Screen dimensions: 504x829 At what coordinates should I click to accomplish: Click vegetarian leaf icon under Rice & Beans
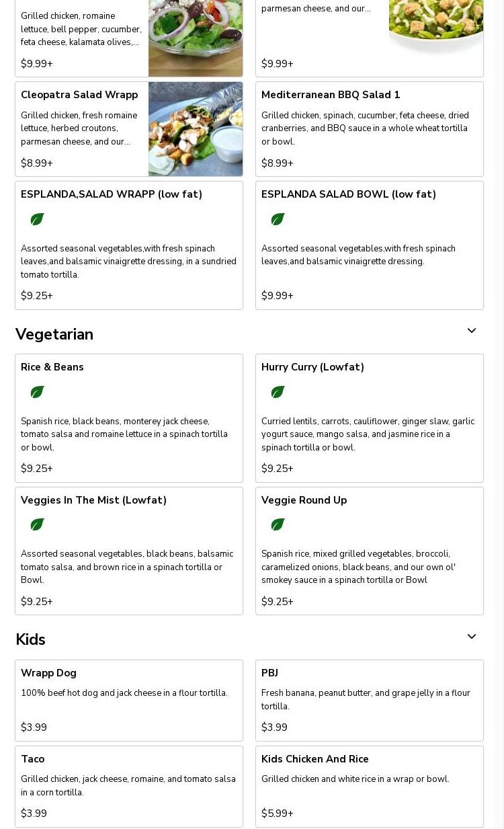pos(37,392)
